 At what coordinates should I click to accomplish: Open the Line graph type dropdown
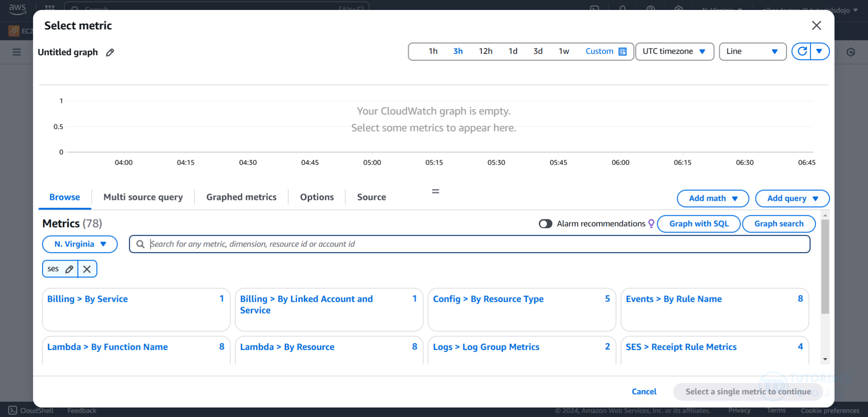tap(753, 52)
